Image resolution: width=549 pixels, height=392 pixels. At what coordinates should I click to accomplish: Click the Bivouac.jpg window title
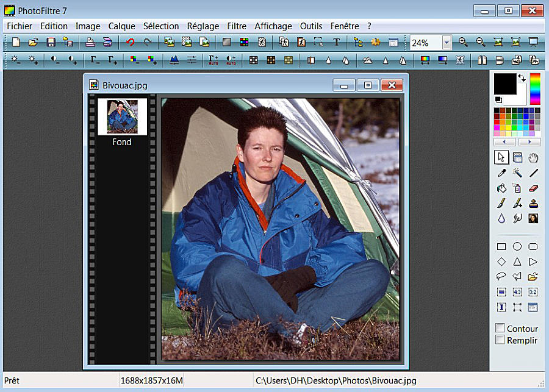click(x=125, y=85)
